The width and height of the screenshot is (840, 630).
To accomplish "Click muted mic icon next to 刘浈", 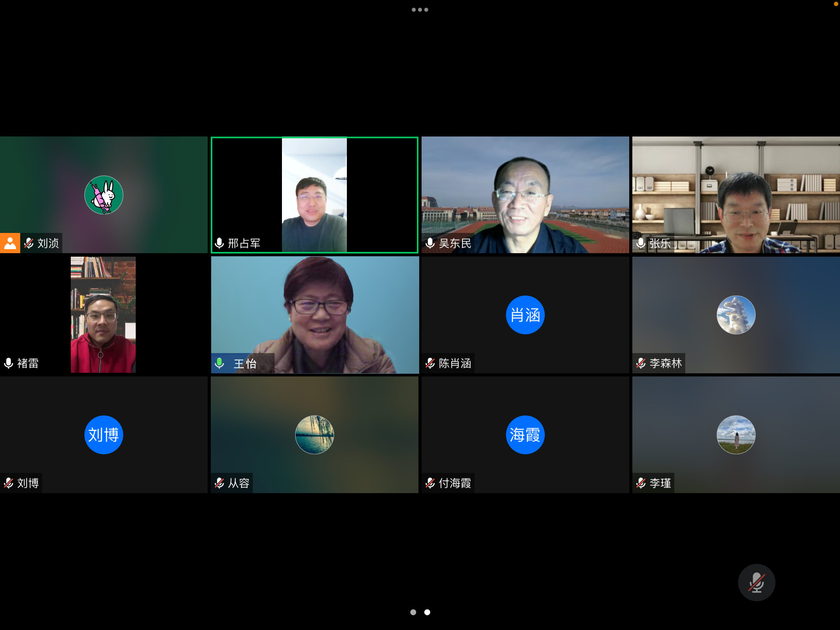I will (29, 243).
